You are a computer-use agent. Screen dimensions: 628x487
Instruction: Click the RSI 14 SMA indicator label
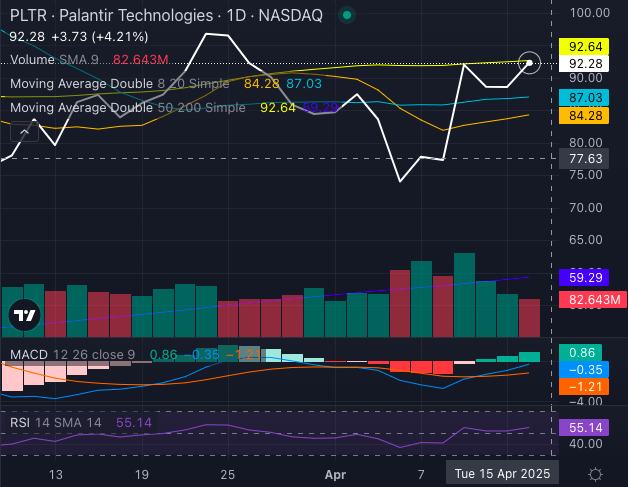click(x=55, y=423)
